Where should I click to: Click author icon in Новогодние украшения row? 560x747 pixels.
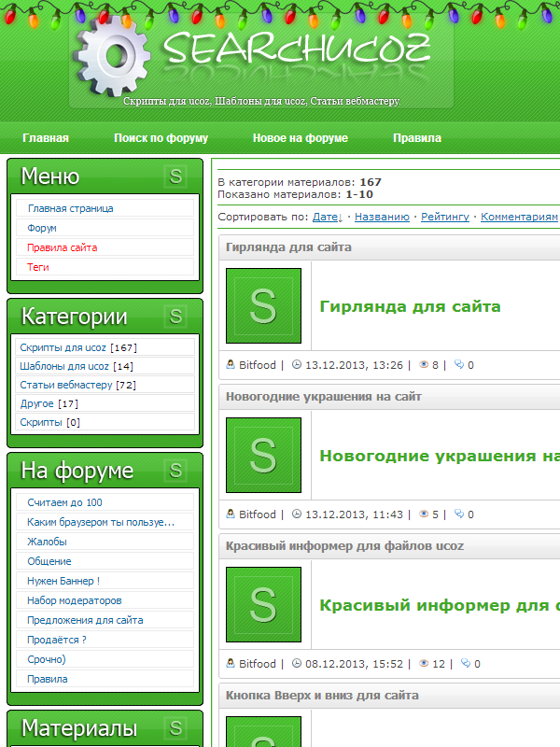[x=231, y=514]
